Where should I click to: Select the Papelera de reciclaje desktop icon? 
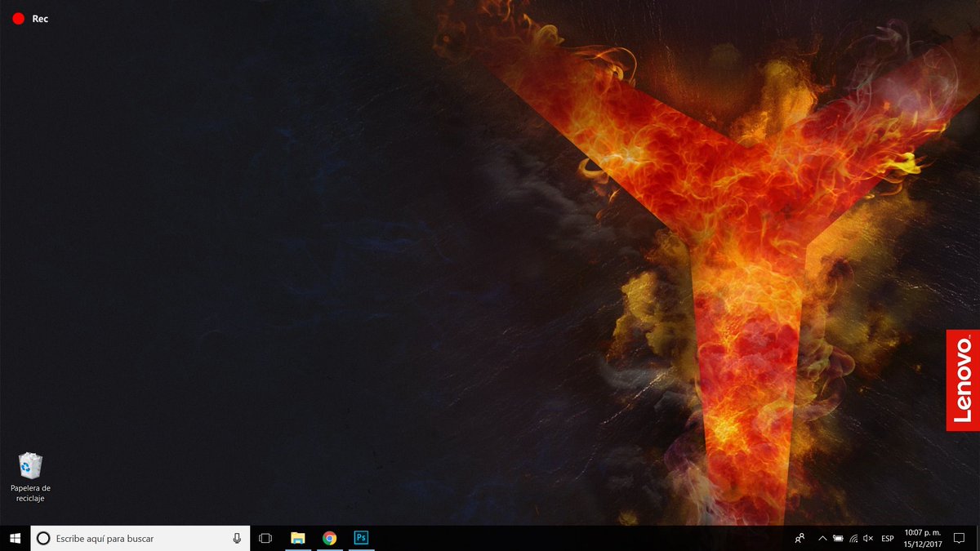tap(30, 477)
